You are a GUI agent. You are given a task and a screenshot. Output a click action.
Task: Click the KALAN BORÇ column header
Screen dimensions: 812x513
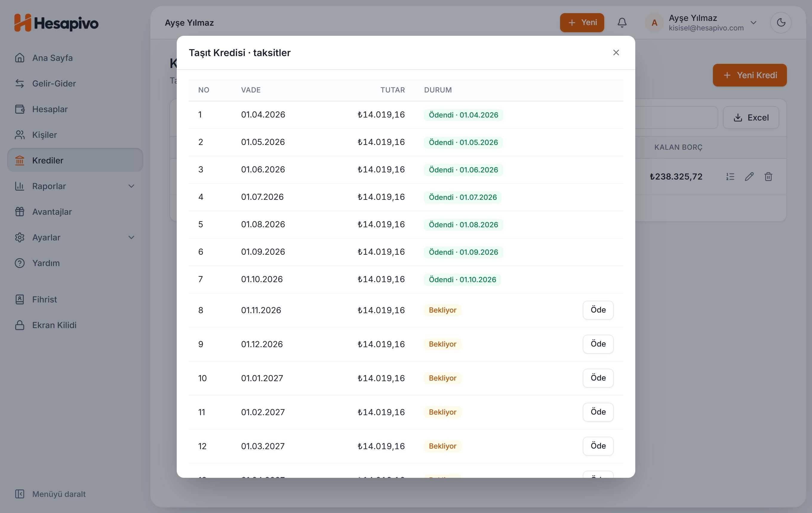[x=678, y=147]
